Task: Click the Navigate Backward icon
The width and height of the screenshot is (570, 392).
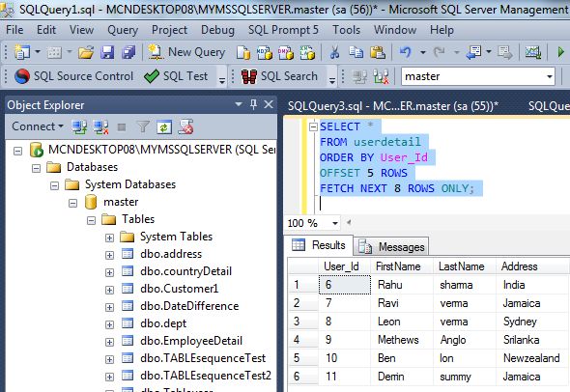Action: 474,53
